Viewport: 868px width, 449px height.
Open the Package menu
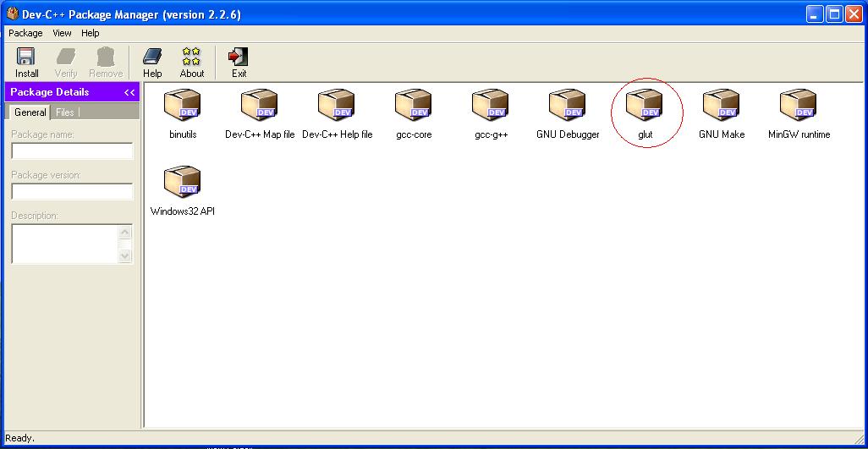tap(25, 33)
